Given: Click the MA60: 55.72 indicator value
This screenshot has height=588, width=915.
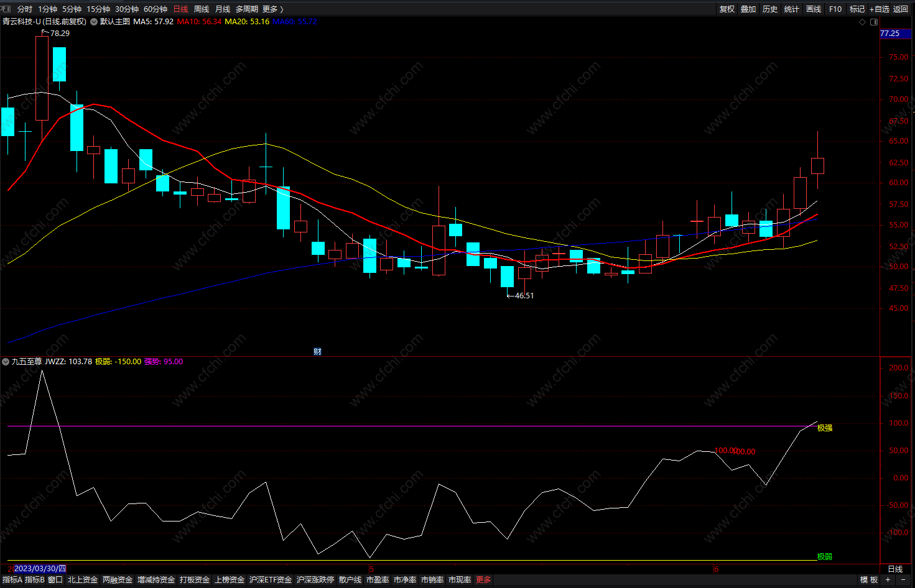Looking at the screenshot, I should [295, 22].
